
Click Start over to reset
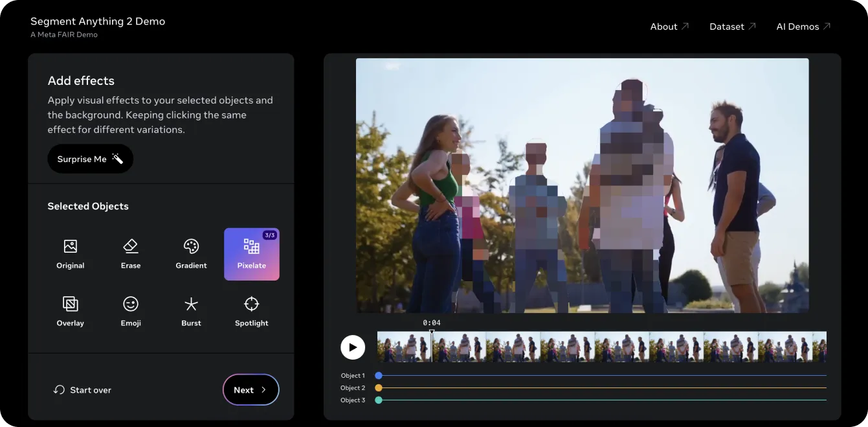tap(82, 390)
